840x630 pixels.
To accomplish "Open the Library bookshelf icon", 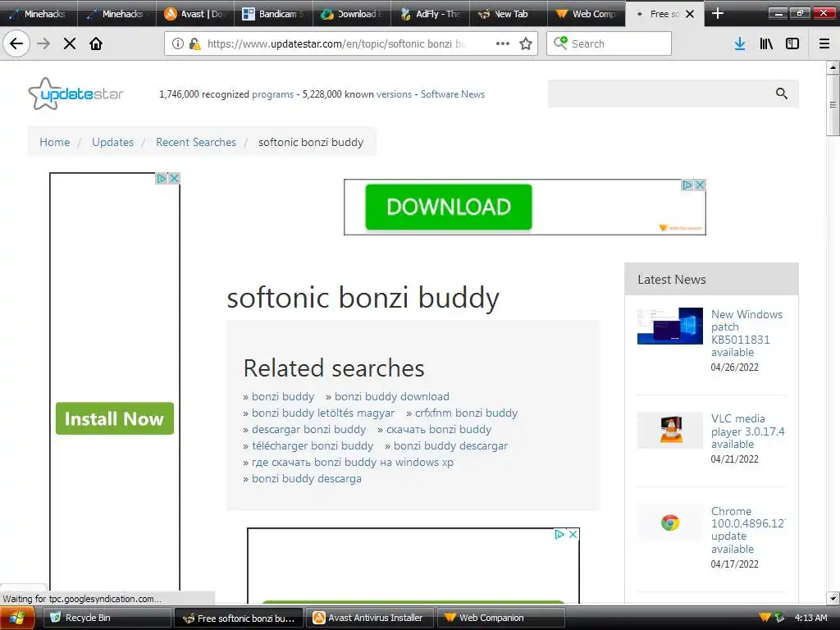I will pos(766,43).
